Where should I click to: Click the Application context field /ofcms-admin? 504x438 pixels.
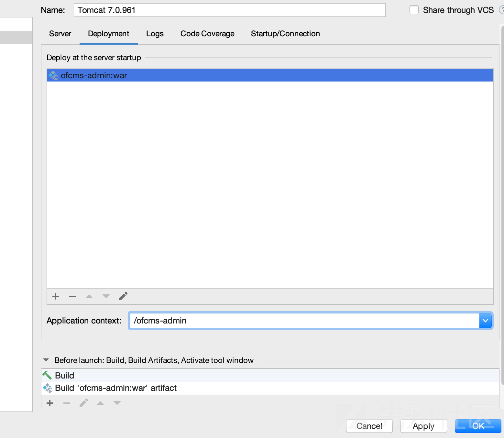tap(304, 321)
